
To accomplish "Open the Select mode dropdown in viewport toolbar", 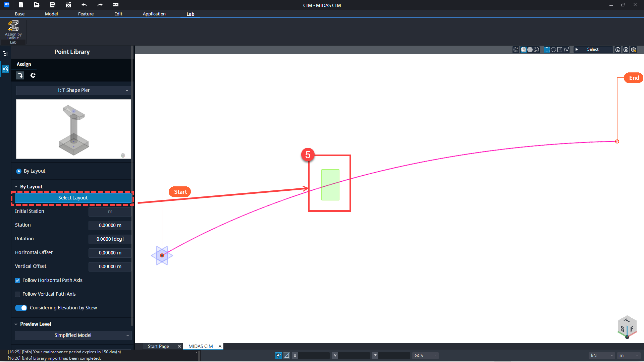I will 593,50.
